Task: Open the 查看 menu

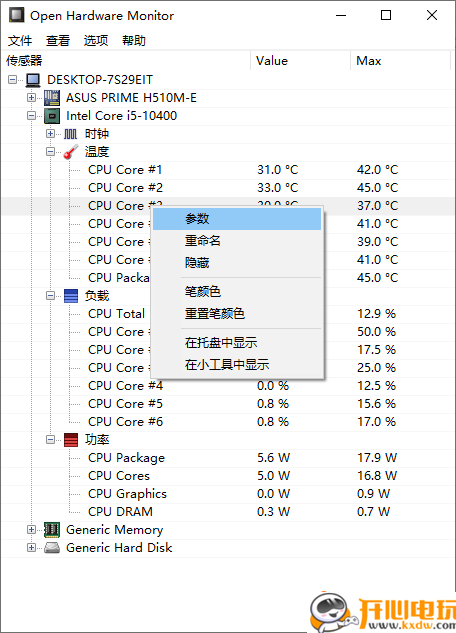Action: pos(58,40)
